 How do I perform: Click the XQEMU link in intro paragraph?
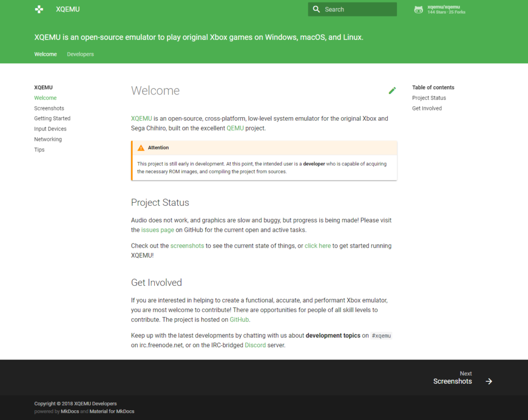(141, 119)
